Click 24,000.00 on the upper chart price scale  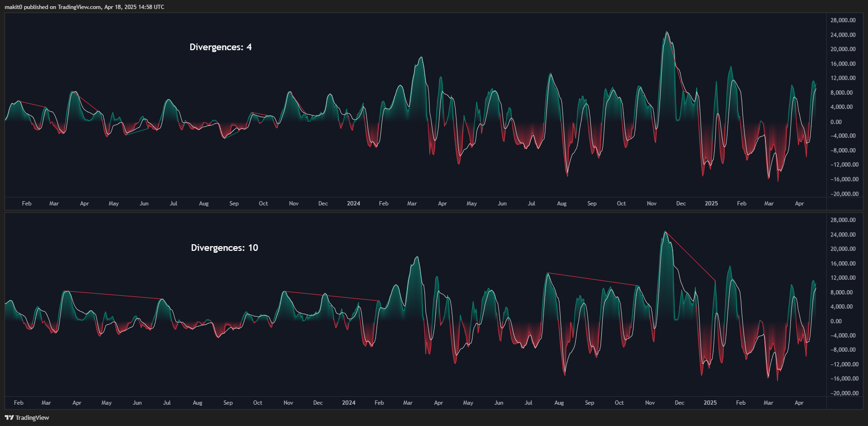coord(843,35)
